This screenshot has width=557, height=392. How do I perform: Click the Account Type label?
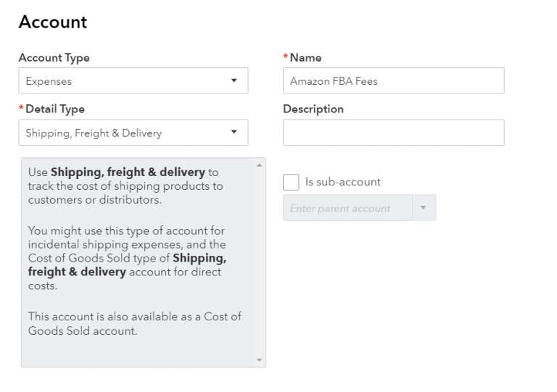(54, 58)
